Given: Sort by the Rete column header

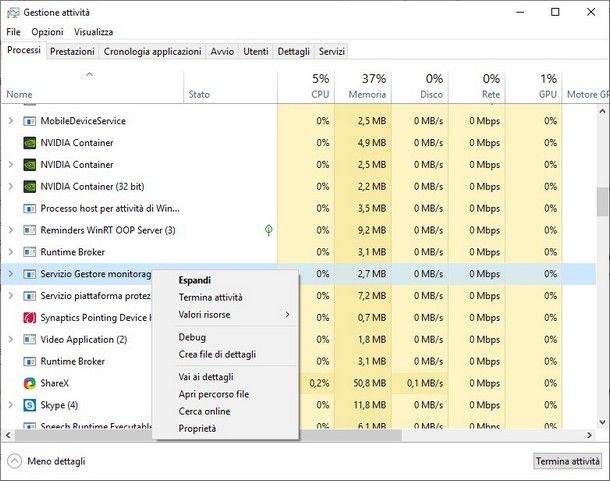Looking at the screenshot, I should pos(477,88).
